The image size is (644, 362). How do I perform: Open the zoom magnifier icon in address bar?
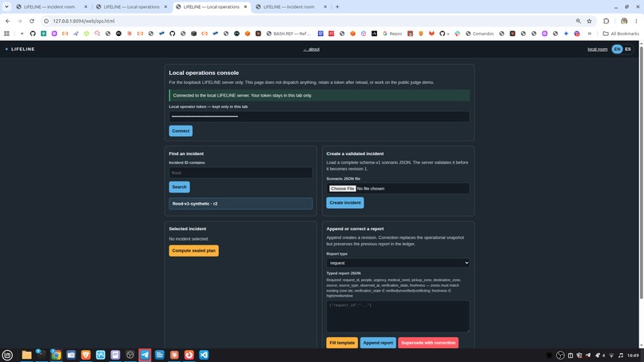tap(578, 21)
